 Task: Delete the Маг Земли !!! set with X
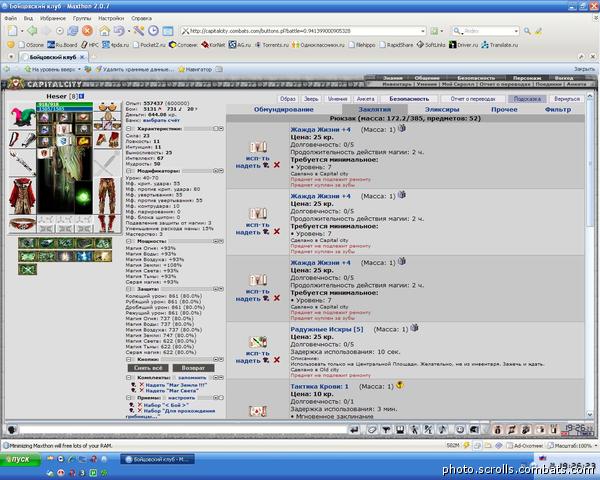click(x=141, y=385)
